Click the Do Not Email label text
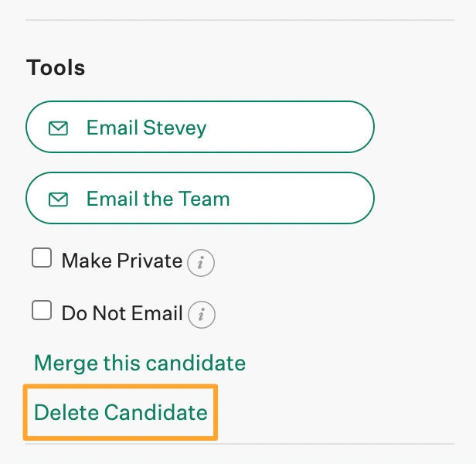 tap(122, 313)
